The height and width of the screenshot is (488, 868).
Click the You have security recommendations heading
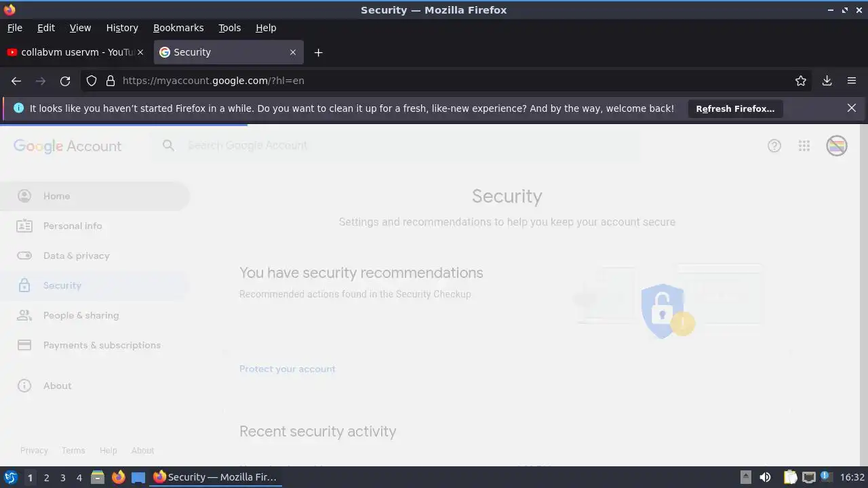click(361, 272)
